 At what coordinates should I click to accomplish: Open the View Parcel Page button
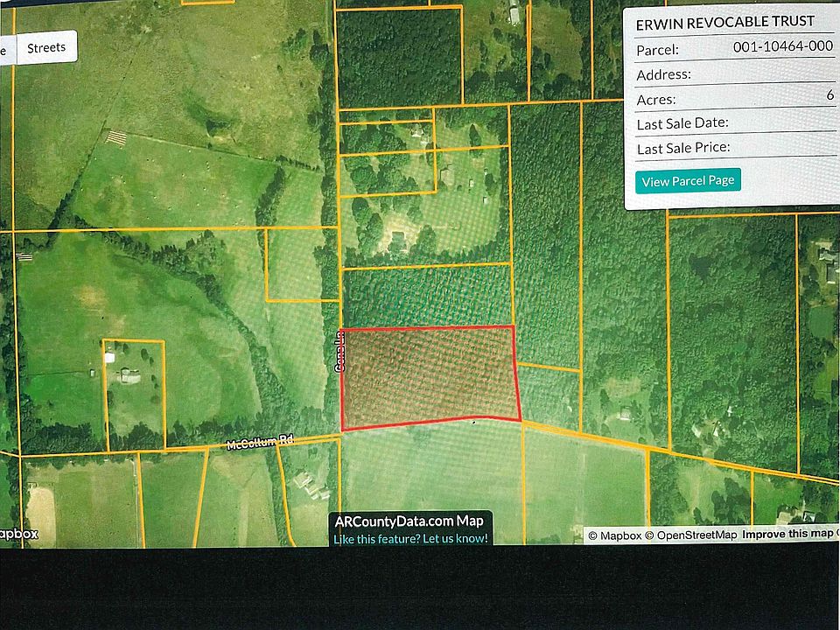(687, 181)
